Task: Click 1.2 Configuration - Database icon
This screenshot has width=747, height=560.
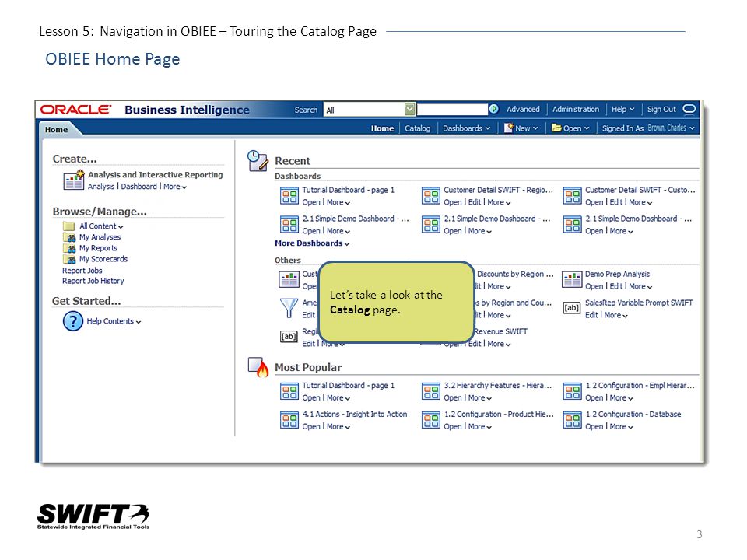Action: pos(572,420)
